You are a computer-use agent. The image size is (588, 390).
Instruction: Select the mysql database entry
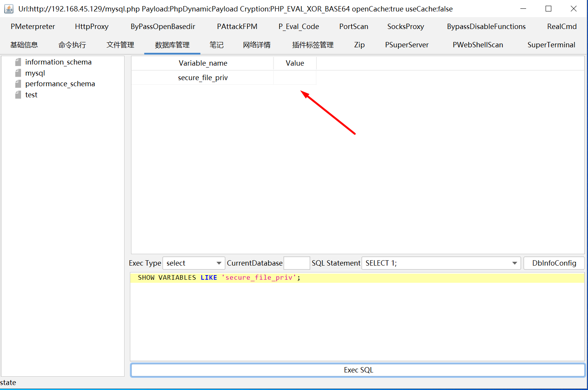[35, 73]
